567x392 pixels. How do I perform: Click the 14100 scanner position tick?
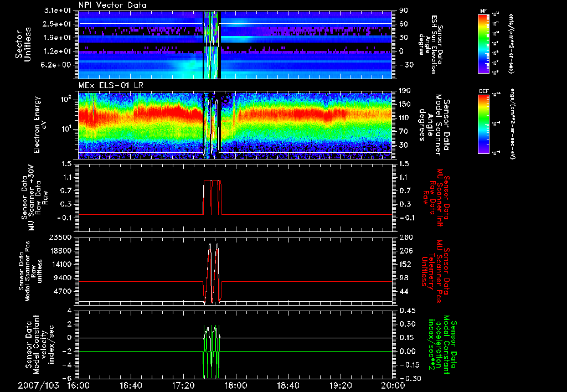pyautogui.click(x=61, y=264)
